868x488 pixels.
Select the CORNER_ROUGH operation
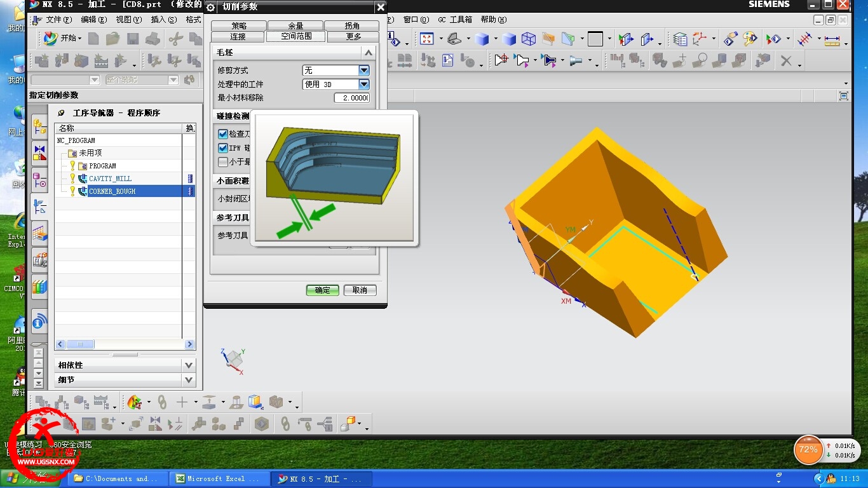[112, 191]
